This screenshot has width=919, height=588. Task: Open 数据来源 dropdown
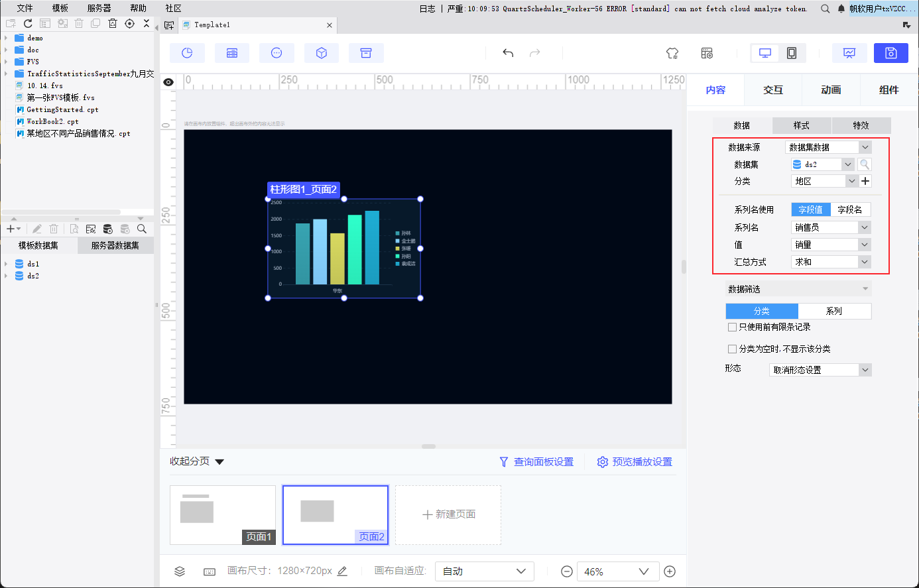click(828, 147)
